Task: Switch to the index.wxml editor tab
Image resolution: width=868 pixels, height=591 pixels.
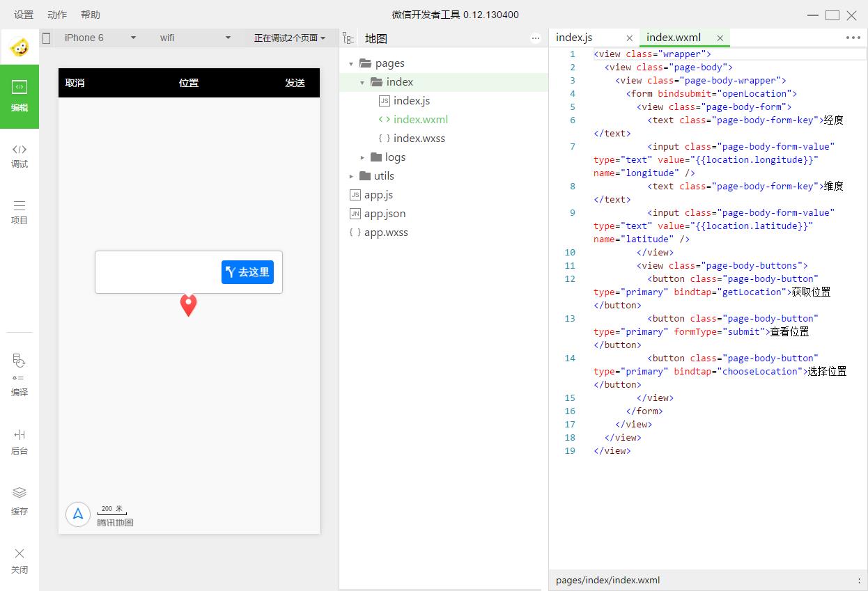Action: 674,38
